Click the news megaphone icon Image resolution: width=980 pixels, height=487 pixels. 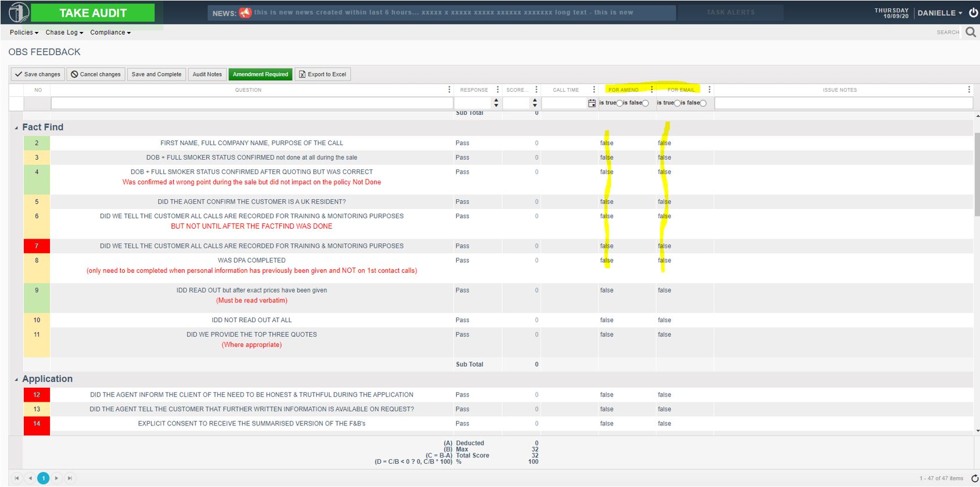245,13
